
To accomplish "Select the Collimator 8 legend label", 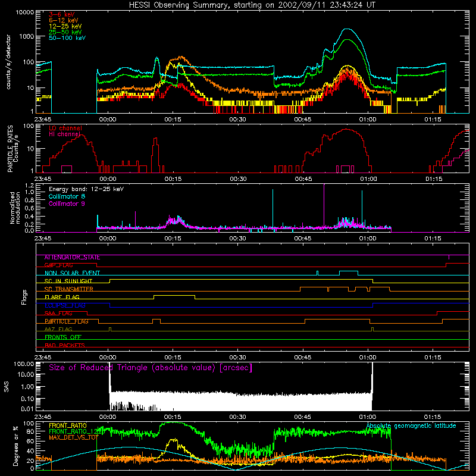I will click(x=67, y=196).
